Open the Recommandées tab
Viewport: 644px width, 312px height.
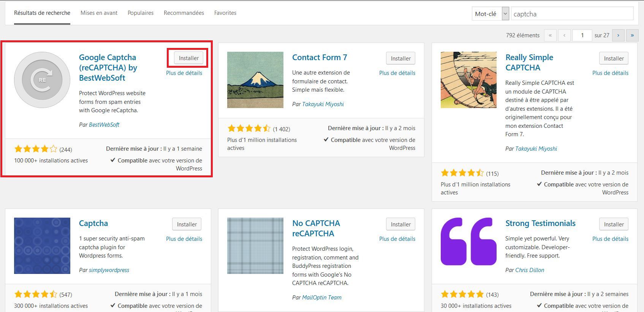(x=184, y=13)
